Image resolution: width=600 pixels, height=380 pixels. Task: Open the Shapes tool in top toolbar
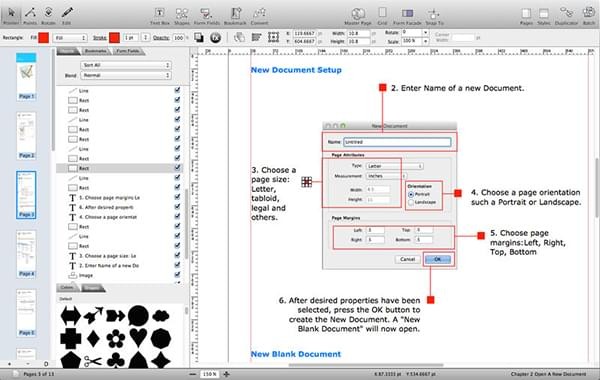182,16
